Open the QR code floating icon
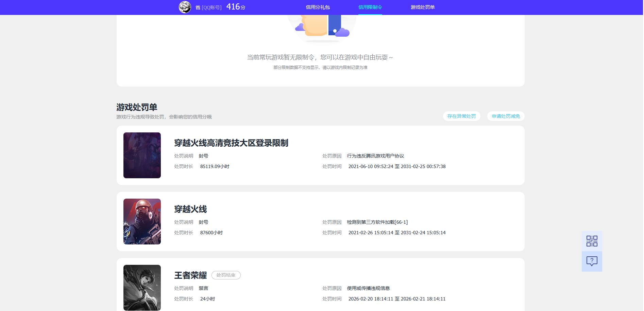This screenshot has height=311, width=644. coord(592,241)
